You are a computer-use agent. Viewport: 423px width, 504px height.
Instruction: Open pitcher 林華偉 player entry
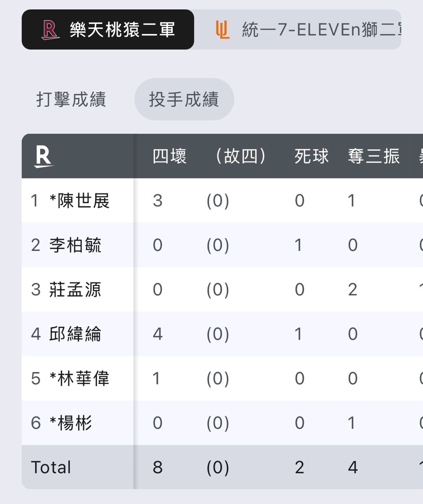[80, 379]
